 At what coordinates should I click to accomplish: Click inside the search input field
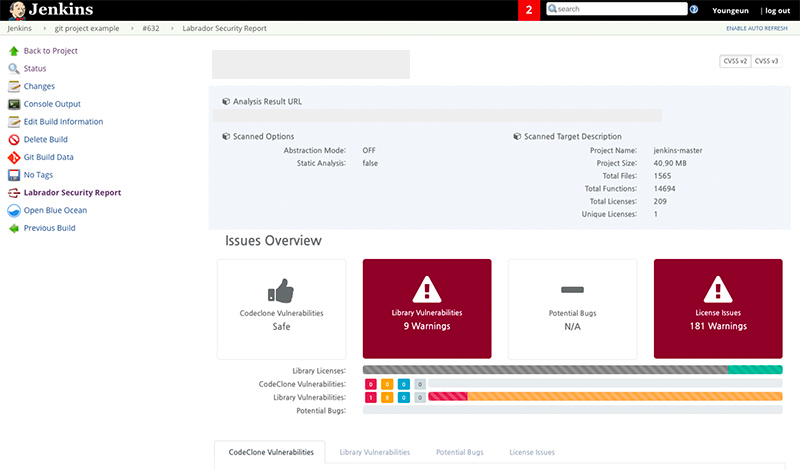tap(617, 9)
